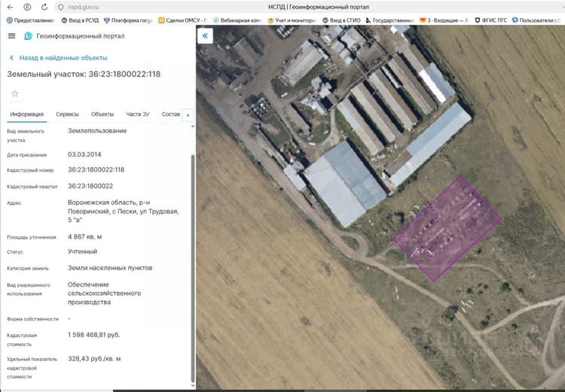
Task: Add land plot to favorites with star
Action: 15,93
